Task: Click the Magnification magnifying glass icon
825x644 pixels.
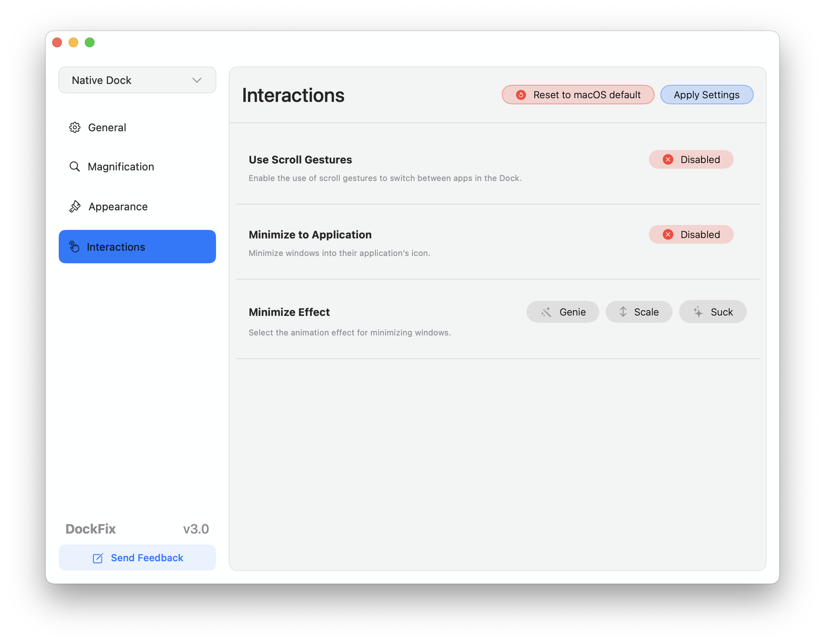Action: (75, 166)
